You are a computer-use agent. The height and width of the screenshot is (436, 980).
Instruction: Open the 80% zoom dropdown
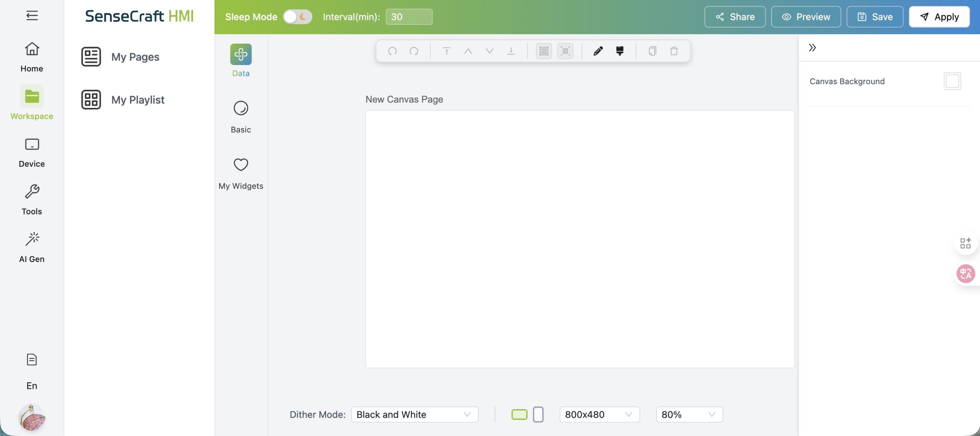689,415
